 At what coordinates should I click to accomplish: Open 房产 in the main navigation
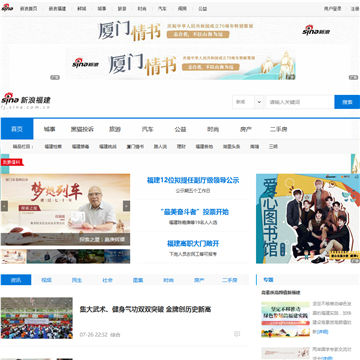(245, 129)
